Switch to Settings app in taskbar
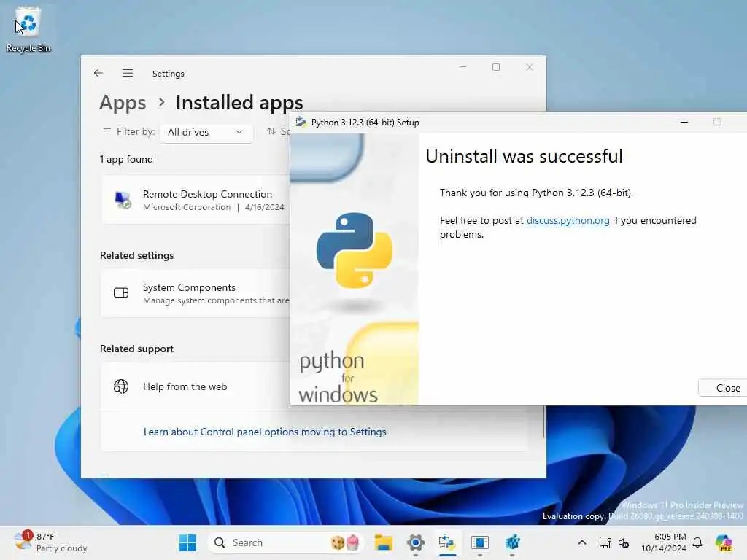 (x=415, y=542)
